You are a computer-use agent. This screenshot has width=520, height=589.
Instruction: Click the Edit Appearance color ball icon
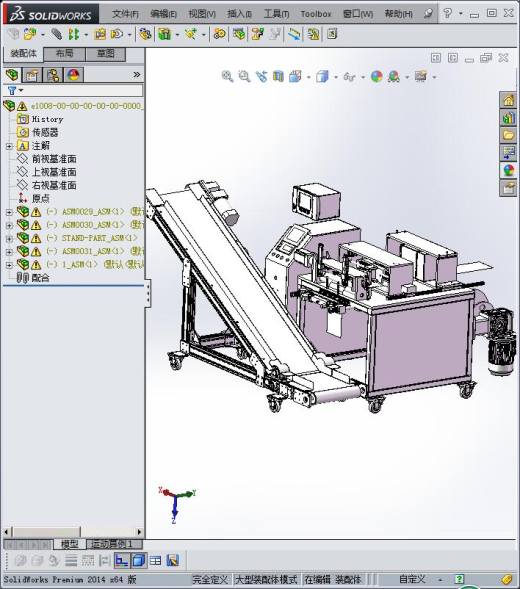pyautogui.click(x=376, y=77)
